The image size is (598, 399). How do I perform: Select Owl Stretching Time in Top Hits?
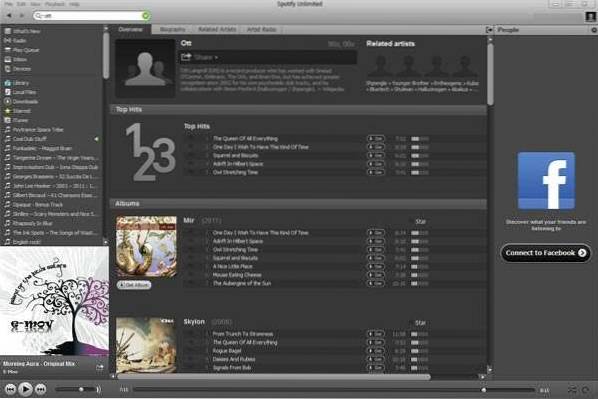tap(235, 172)
